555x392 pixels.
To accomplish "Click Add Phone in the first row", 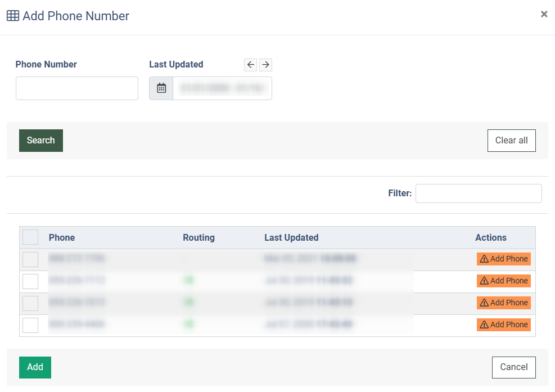I will click(x=503, y=259).
